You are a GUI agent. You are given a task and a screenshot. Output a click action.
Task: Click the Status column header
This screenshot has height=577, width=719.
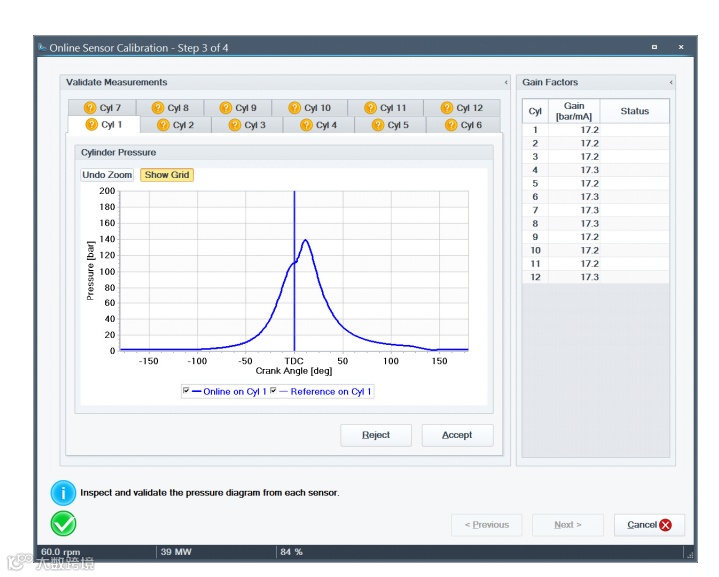(635, 111)
